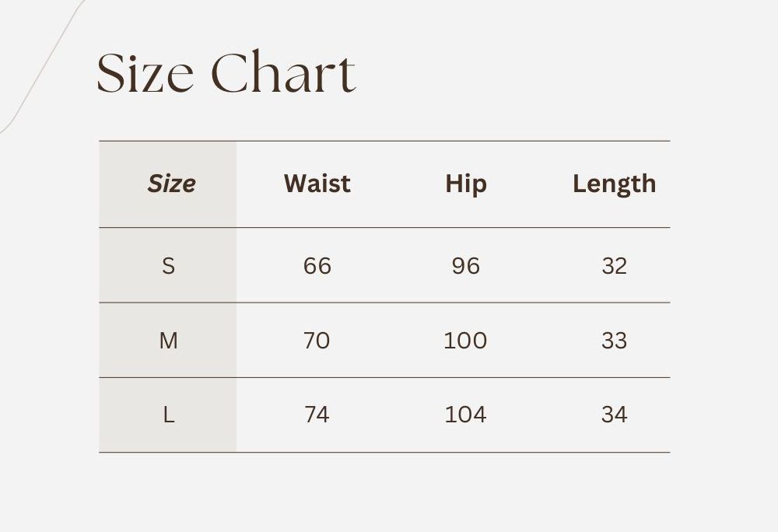Select the Size column header
778x532 pixels.
[x=171, y=184]
